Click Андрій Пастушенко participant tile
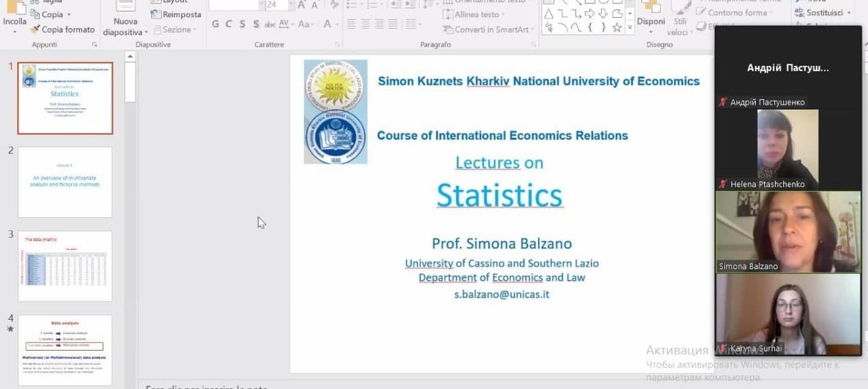Screen dimensions: 868x389 (x=788, y=68)
